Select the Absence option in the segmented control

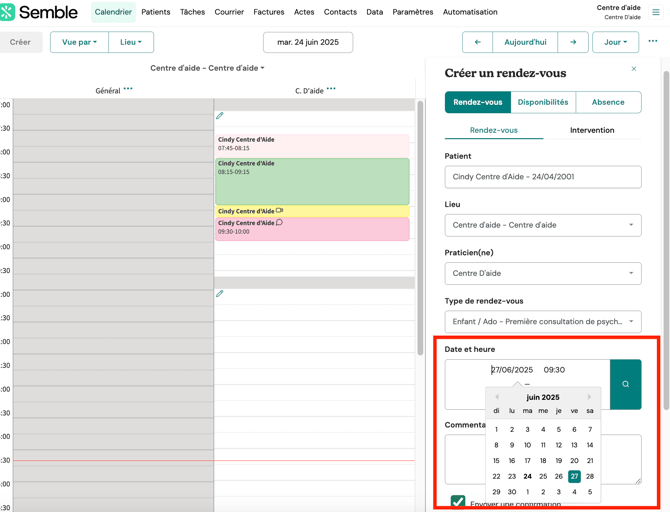(x=607, y=102)
